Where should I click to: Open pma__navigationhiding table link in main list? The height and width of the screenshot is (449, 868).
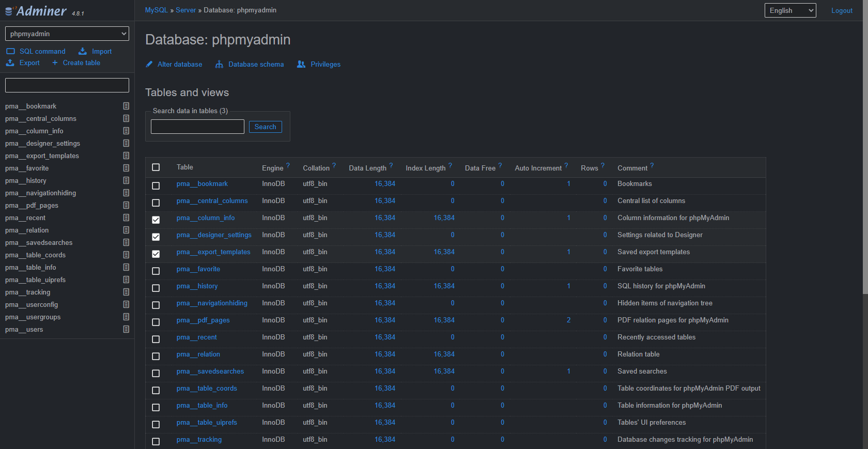tap(212, 303)
